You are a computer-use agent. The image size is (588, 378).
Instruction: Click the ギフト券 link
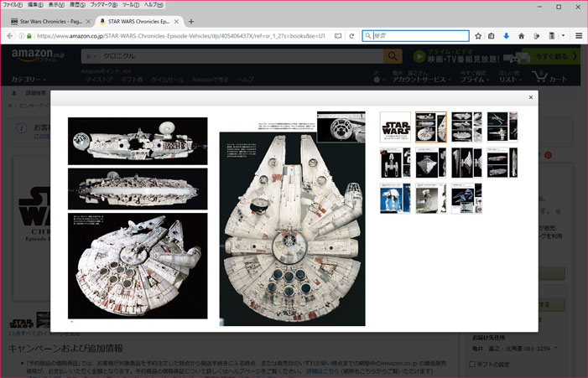click(x=132, y=80)
